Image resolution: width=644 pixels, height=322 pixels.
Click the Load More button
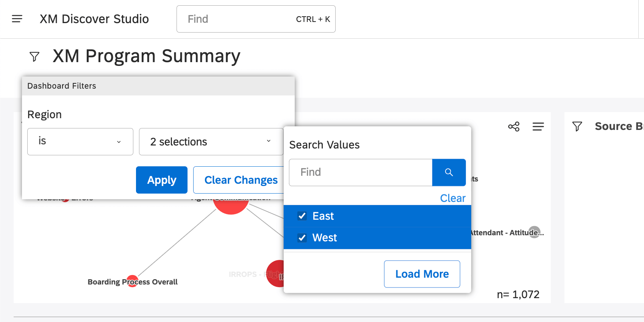(x=422, y=274)
